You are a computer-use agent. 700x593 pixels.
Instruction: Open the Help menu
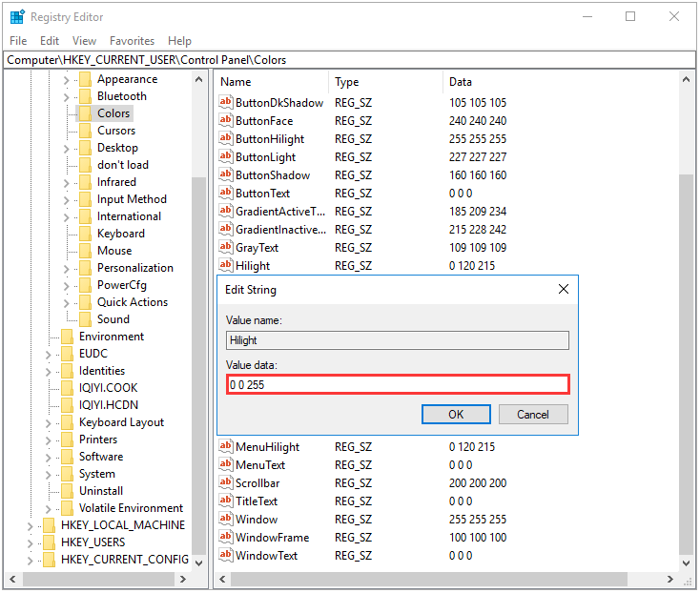tap(179, 41)
